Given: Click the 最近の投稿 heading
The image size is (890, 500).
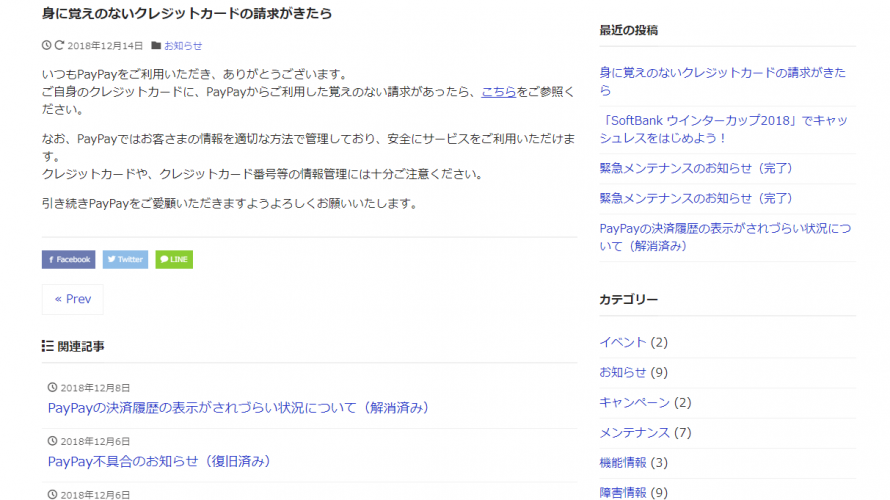Looking at the screenshot, I should [x=628, y=30].
